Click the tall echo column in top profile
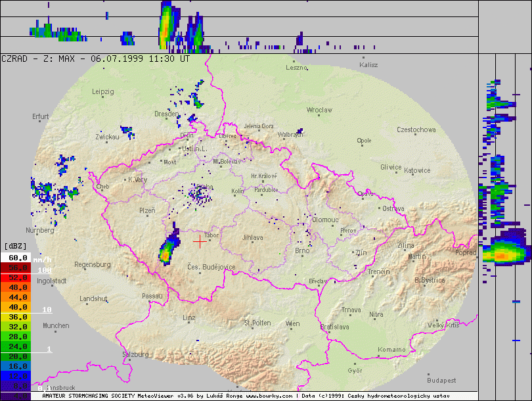532x401 pixels. click(166, 26)
